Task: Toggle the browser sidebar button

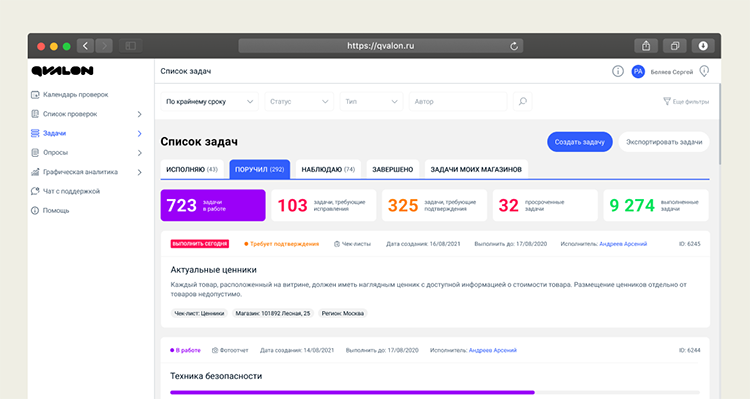Action: click(131, 46)
